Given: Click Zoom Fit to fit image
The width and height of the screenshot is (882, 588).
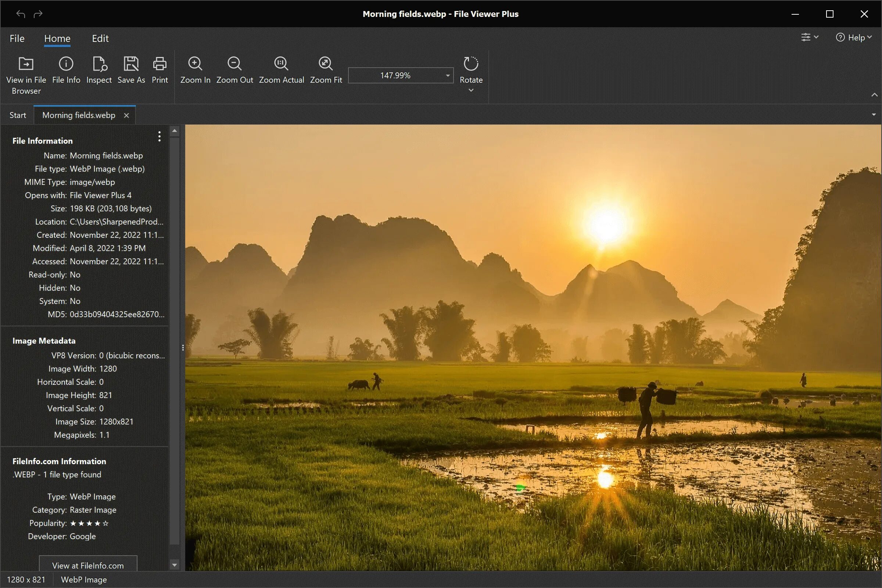Looking at the screenshot, I should (x=326, y=64).
